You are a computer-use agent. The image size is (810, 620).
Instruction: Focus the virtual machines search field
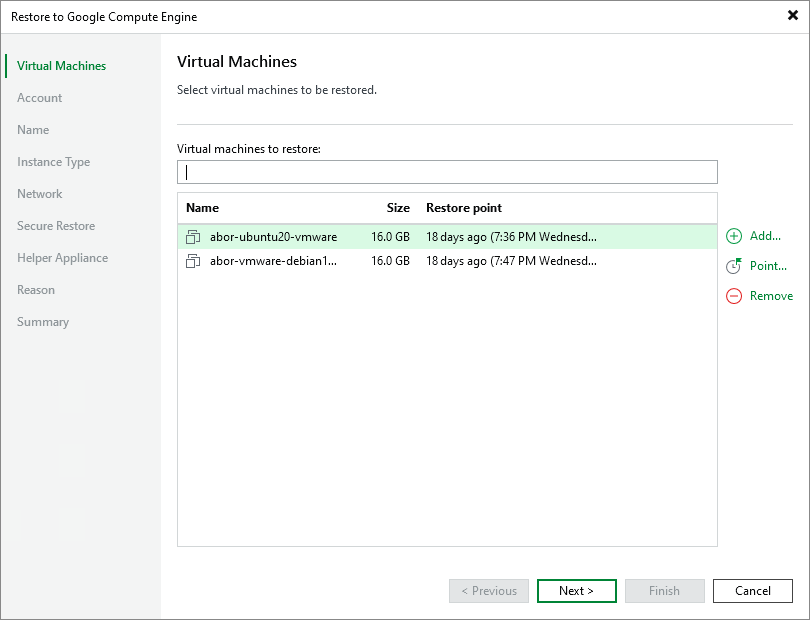pos(447,172)
